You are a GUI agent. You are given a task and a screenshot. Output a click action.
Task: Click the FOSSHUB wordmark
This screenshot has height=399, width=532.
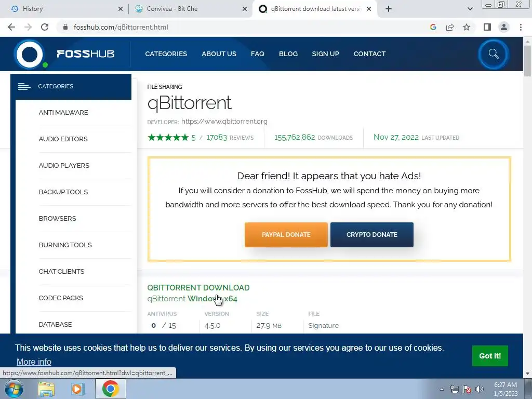click(x=86, y=54)
